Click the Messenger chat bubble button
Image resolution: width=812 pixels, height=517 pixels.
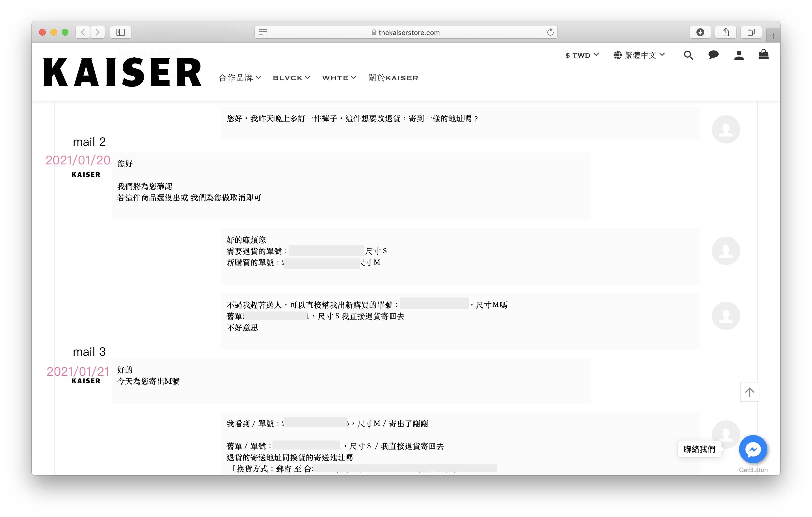point(753,449)
